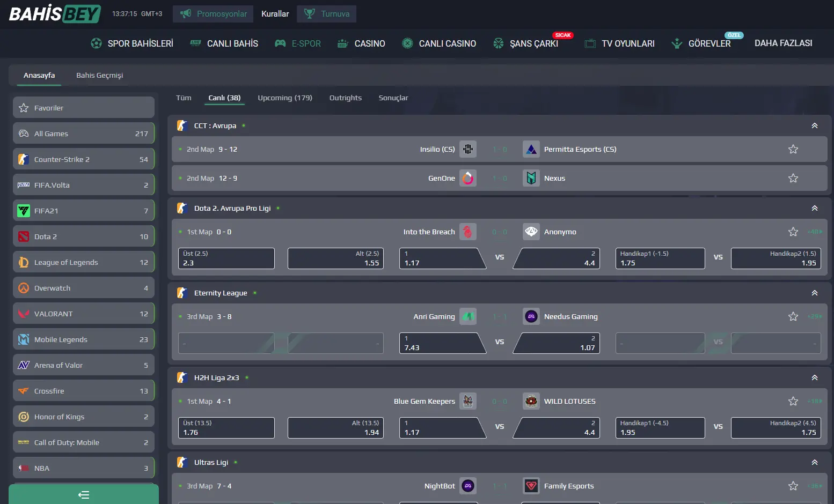Favorite Insilio vs Permitta Esports match
This screenshot has width=834, height=504.
pyautogui.click(x=793, y=149)
